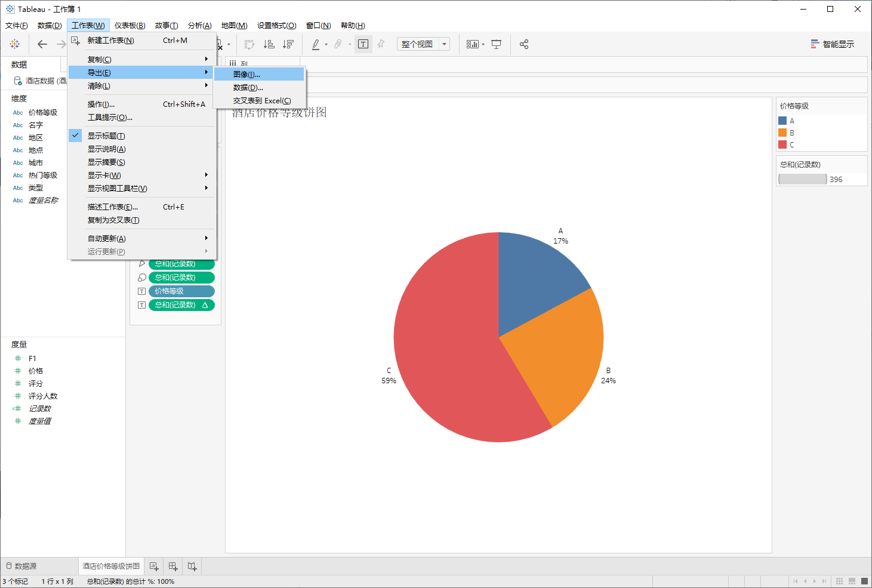This screenshot has height=588, width=872.
Task: Click the new story tab icon
Action: click(x=192, y=566)
